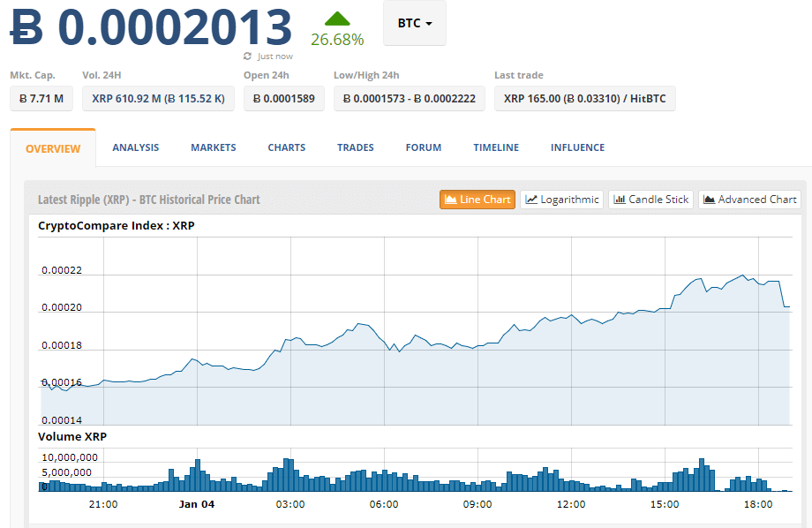Click the 09:00 time axis label
Image resolution: width=812 pixels, height=528 pixels.
pos(477,505)
